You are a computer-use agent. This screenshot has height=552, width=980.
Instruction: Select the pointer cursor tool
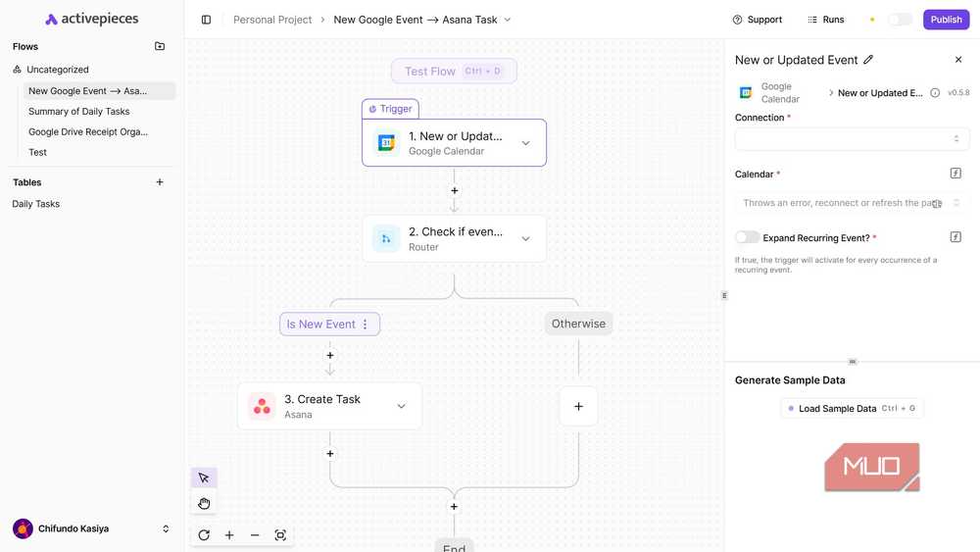pyautogui.click(x=204, y=478)
